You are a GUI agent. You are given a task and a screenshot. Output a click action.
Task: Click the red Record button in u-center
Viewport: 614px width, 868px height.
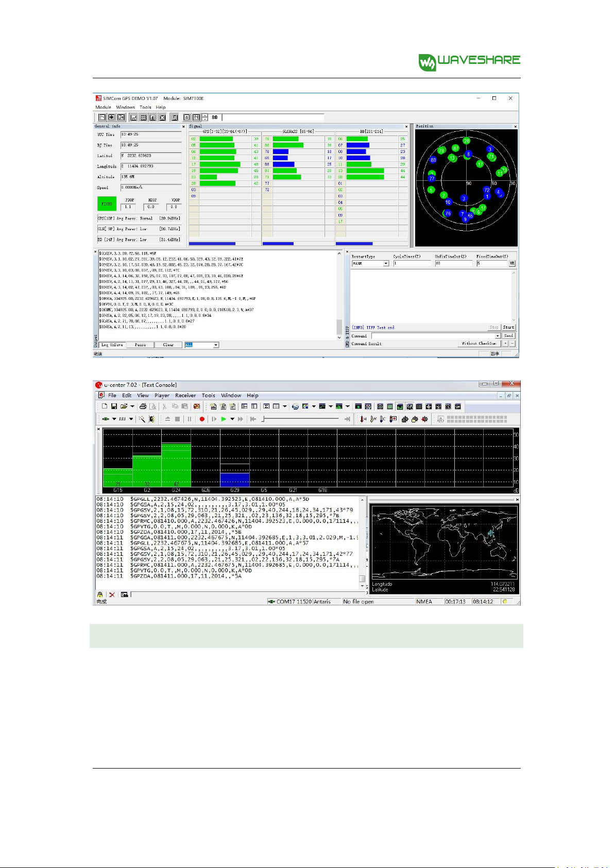[202, 419]
